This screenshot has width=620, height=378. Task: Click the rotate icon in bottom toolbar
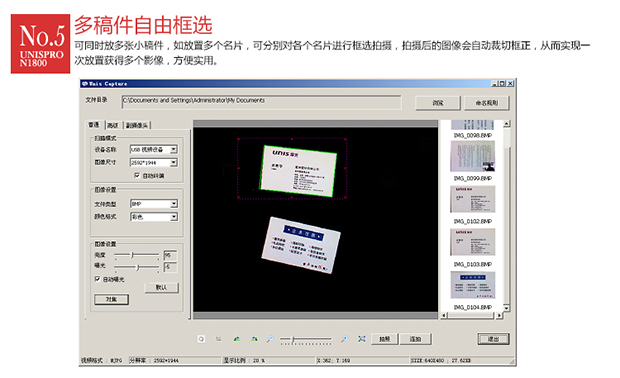click(201, 339)
